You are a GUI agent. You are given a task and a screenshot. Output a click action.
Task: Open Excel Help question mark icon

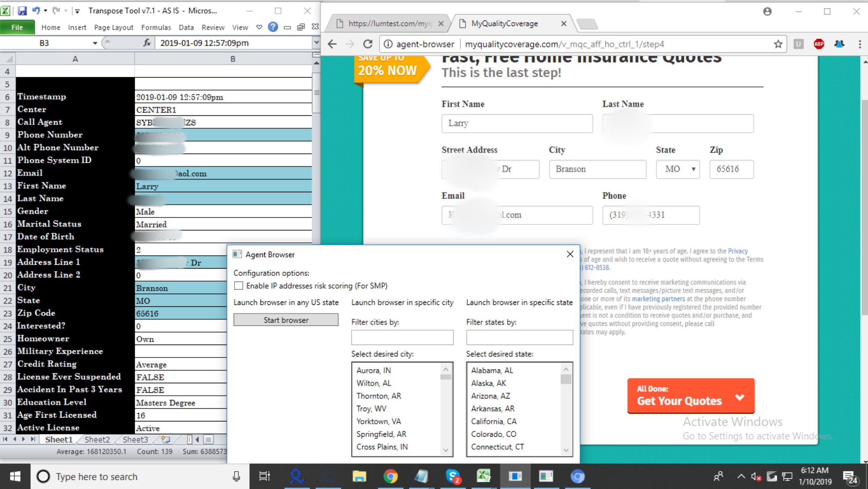[x=273, y=27]
